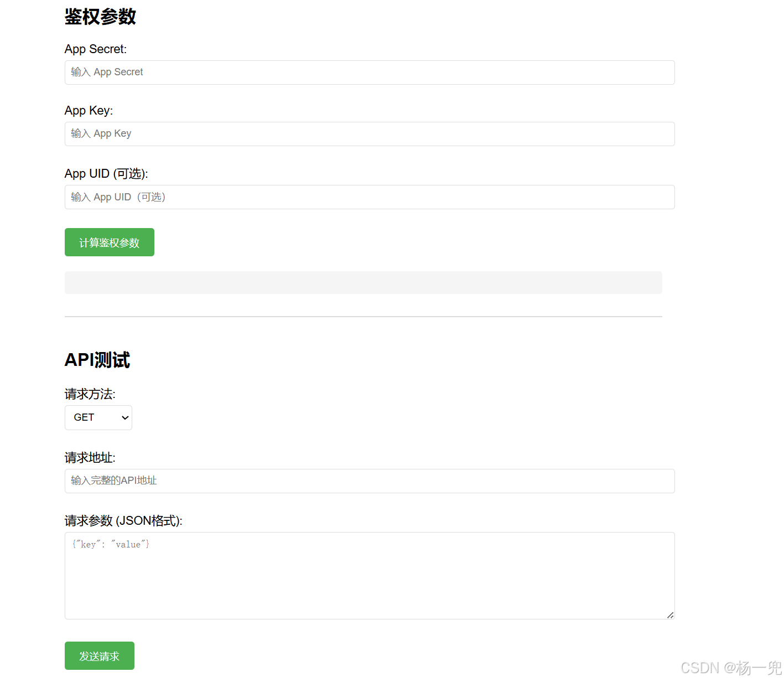Click the App Key field label
The image size is (784, 682).
[x=88, y=110]
